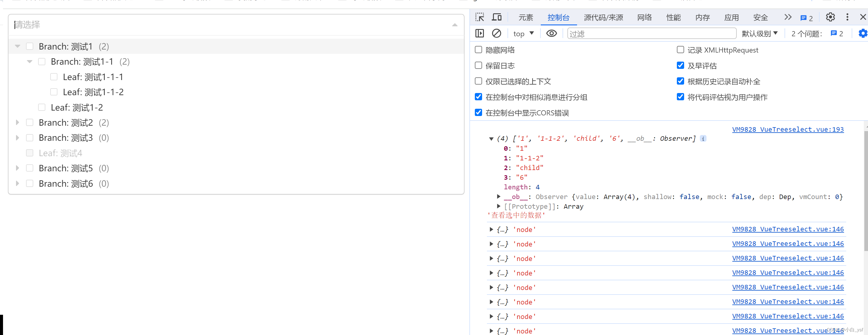
Task: Open first VueTreeselect.vue:146 source link
Action: [x=788, y=229]
